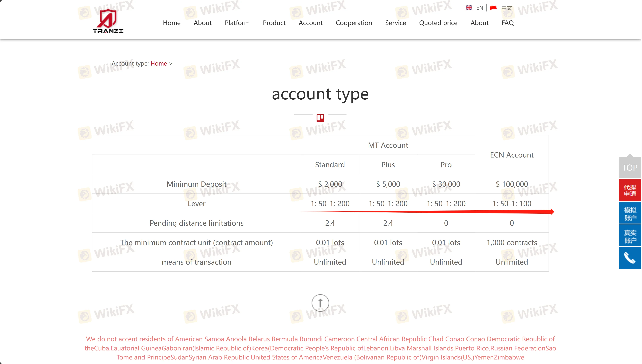Open the Cooperation menu
The image size is (642, 364).
pyautogui.click(x=354, y=23)
